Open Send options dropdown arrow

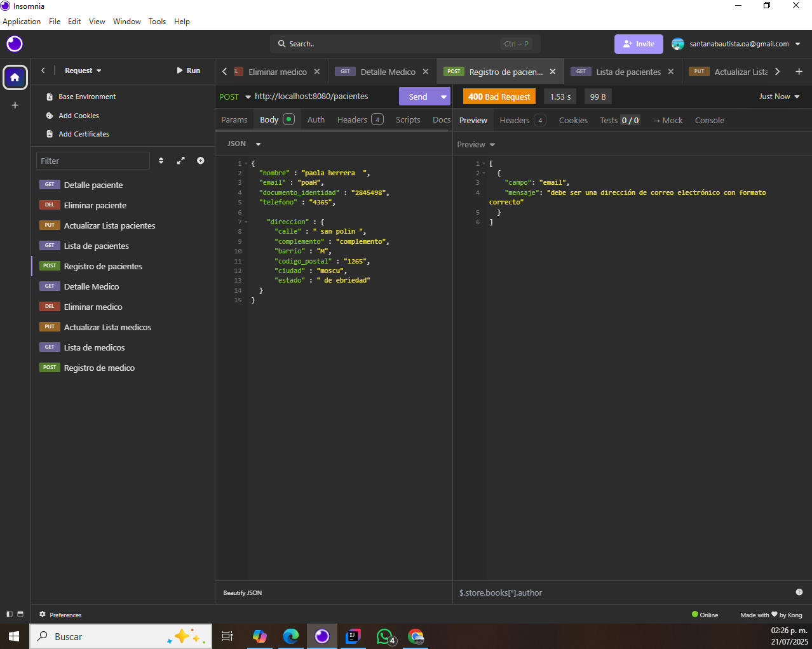[x=443, y=97]
